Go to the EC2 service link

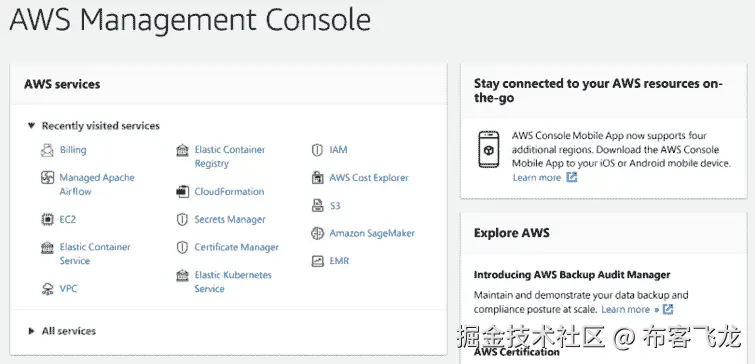68,220
